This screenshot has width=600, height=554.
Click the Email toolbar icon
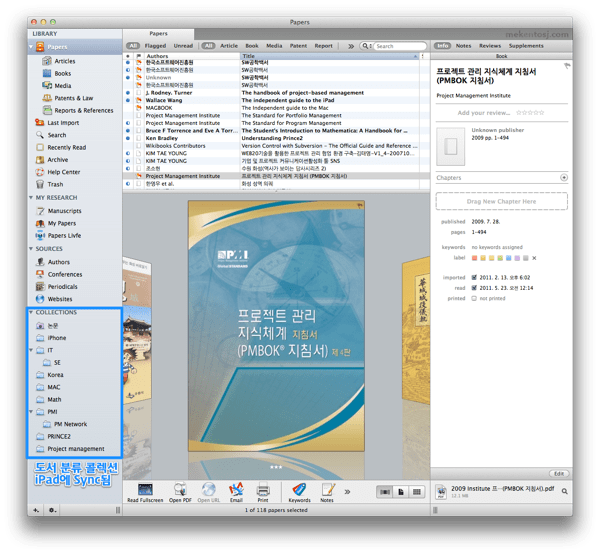[x=237, y=489]
